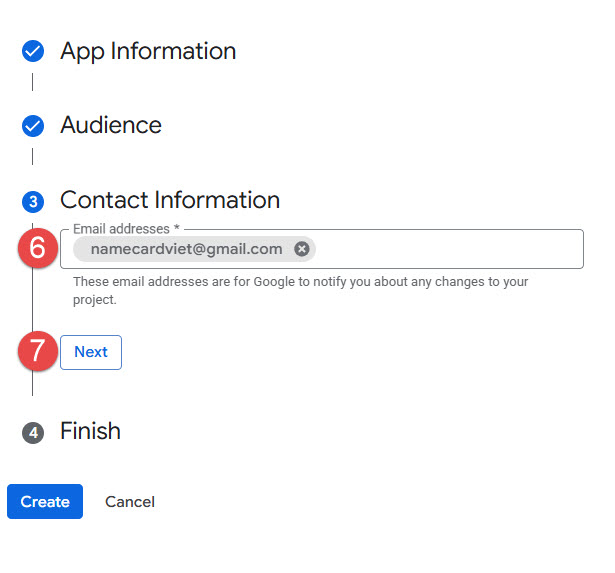Click the red number 7 marker
This screenshot has height=573, width=615.
click(37, 352)
